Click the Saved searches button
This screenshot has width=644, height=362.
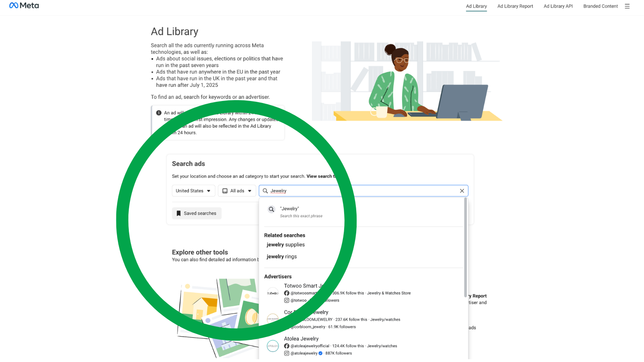coord(197,214)
